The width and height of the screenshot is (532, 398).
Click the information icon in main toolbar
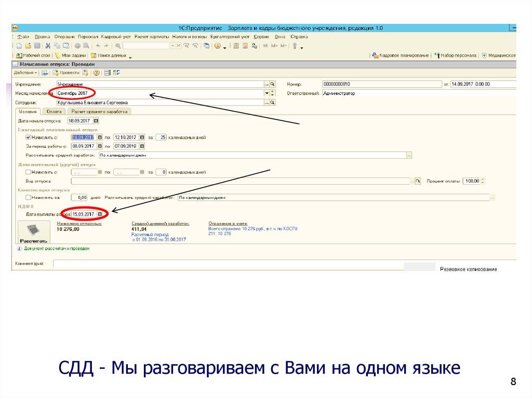coord(217,46)
